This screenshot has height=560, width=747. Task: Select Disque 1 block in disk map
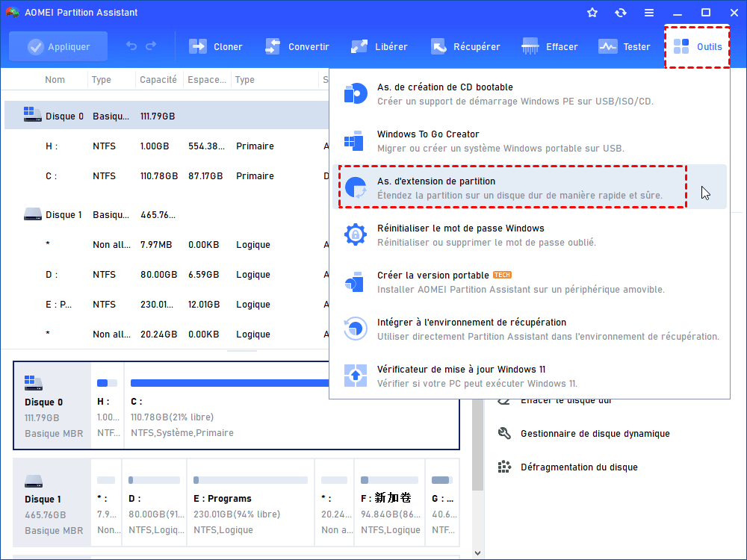point(52,503)
